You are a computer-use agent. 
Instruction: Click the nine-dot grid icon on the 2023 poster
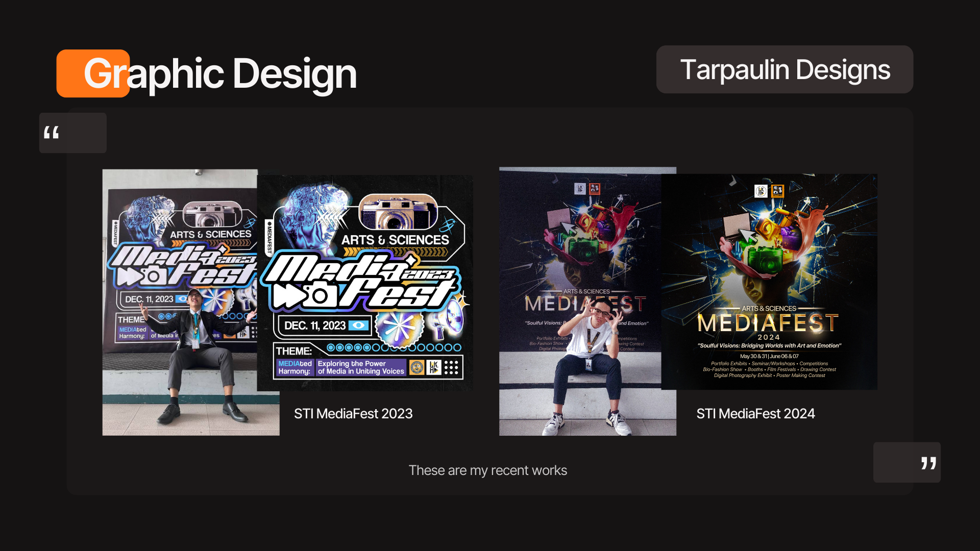tap(451, 367)
